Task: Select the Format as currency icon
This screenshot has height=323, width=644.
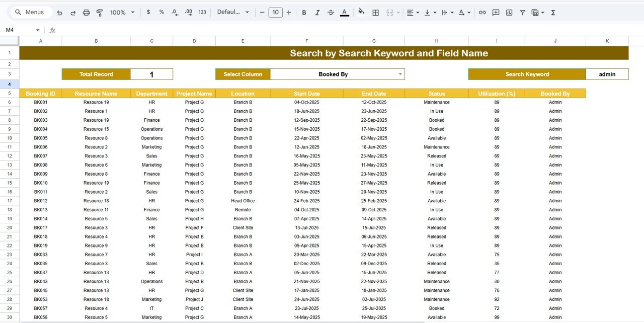Action: point(148,12)
